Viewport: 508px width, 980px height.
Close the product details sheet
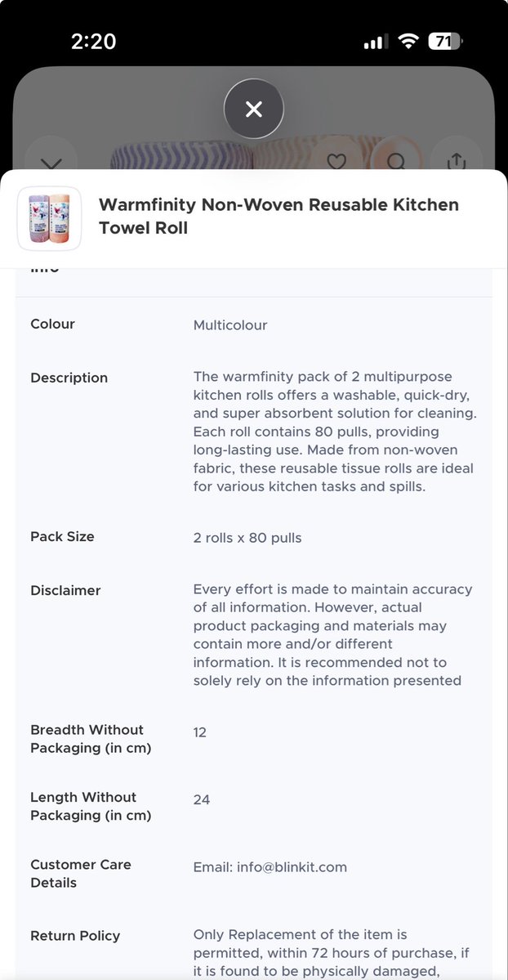coord(254,110)
